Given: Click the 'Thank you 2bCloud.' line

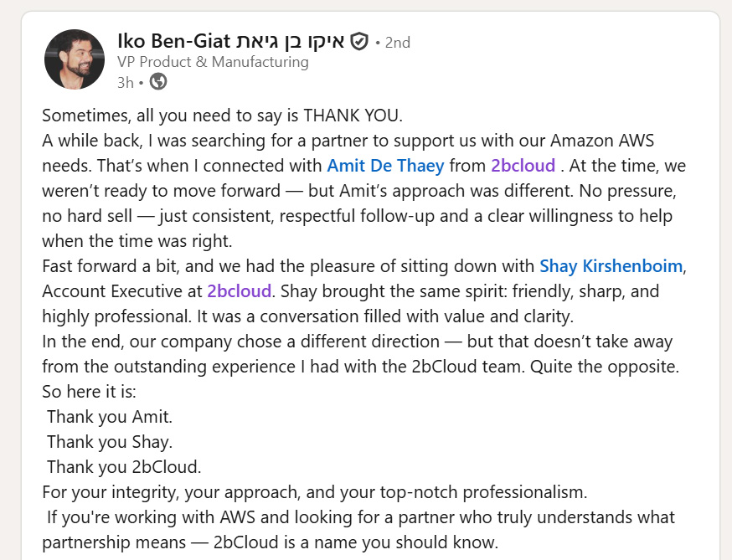Looking at the screenshot, I should click(124, 467).
